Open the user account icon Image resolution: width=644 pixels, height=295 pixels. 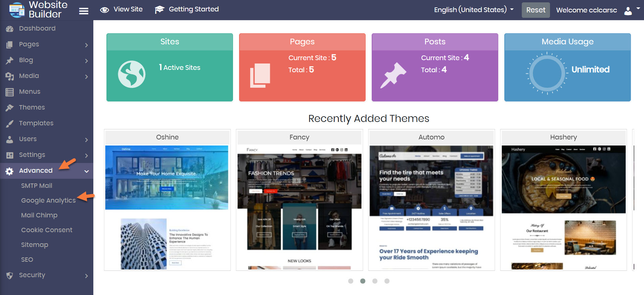click(628, 11)
